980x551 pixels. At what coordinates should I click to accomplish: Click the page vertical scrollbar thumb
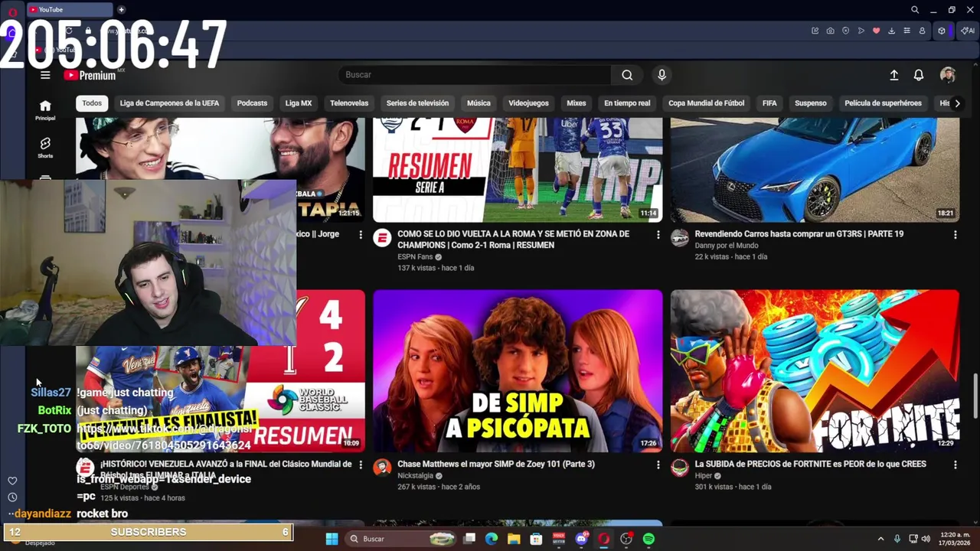(x=975, y=396)
